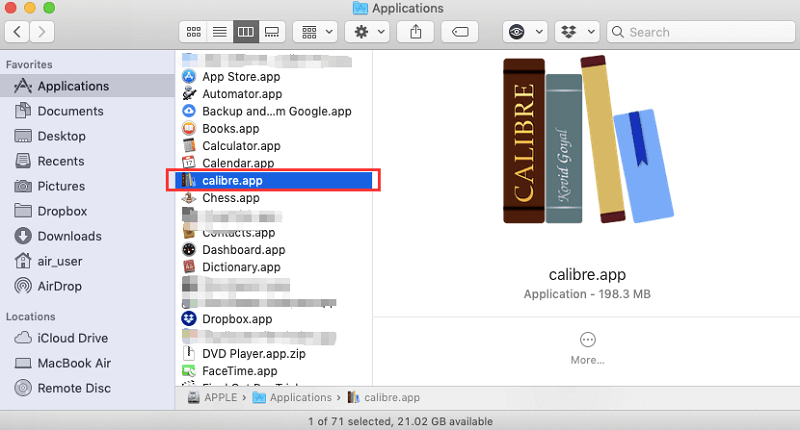Viewport: 800px width, 430px height.
Task: Select the FaceTime.app file name
Action: pos(240,371)
